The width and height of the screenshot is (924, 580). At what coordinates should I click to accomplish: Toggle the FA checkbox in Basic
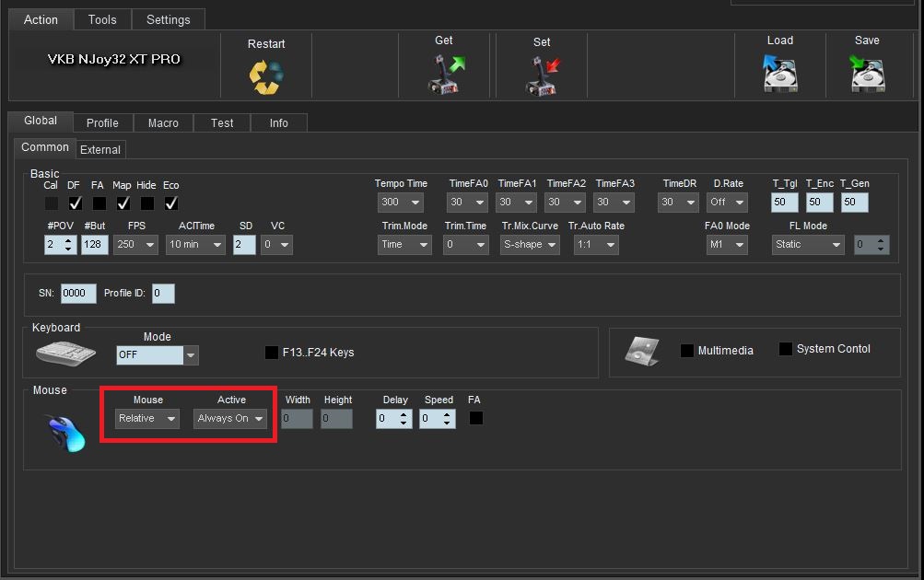(99, 203)
